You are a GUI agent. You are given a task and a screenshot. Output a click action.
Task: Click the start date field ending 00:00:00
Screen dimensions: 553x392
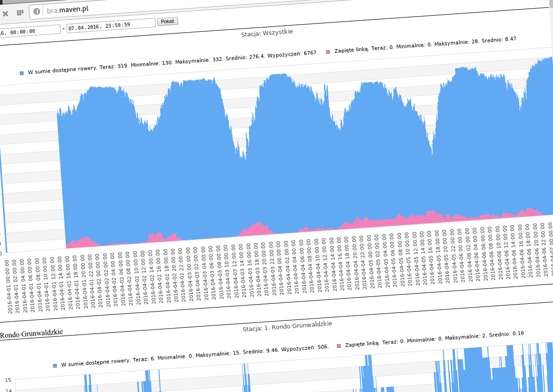30,31
